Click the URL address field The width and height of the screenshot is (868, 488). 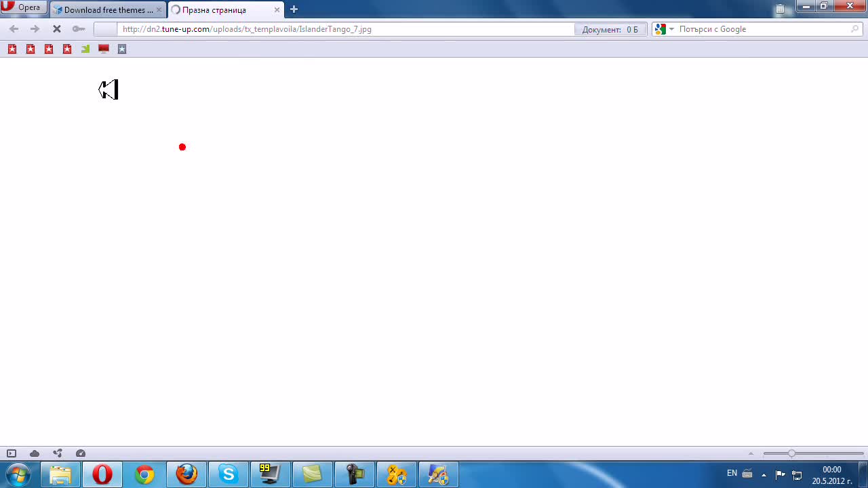point(346,29)
